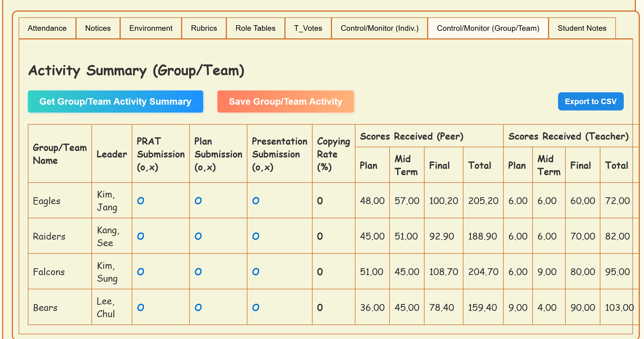
Task: Toggle Eagles PRAT Submission mark
Action: click(x=141, y=201)
